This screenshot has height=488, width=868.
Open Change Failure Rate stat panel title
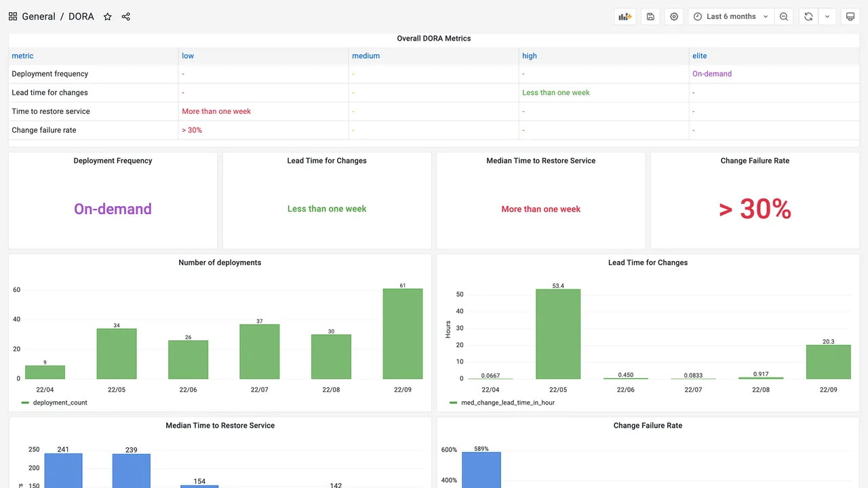click(x=755, y=161)
